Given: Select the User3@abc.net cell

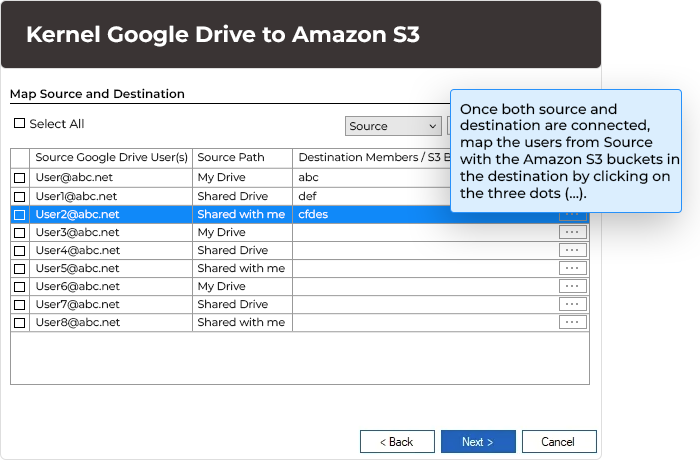Looking at the screenshot, I should [x=111, y=233].
